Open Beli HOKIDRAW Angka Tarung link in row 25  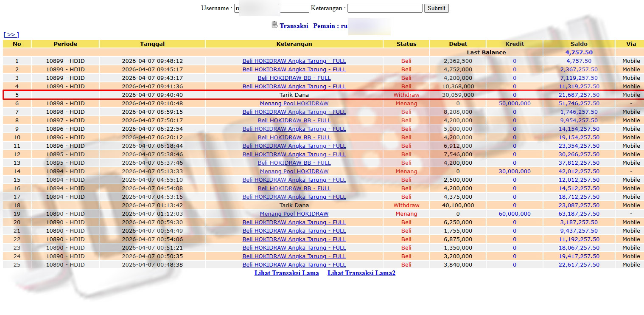[294, 264]
